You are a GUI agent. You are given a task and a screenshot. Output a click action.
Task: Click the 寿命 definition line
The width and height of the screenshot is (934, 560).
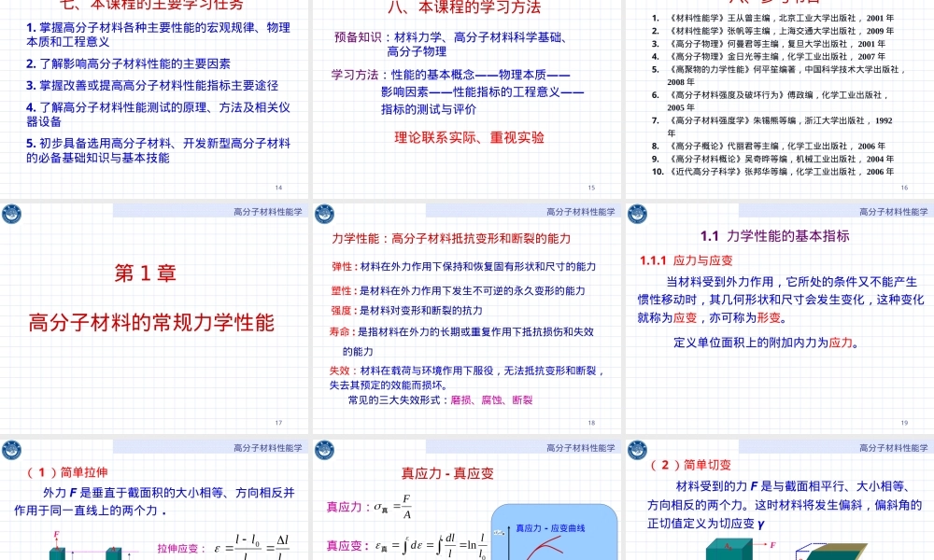pyautogui.click(x=462, y=341)
